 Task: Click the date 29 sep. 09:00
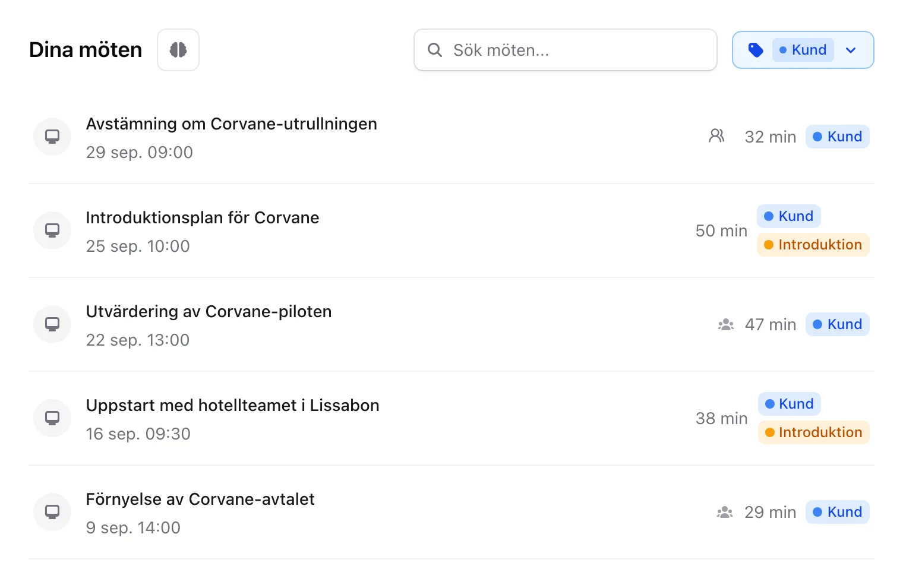point(140,152)
